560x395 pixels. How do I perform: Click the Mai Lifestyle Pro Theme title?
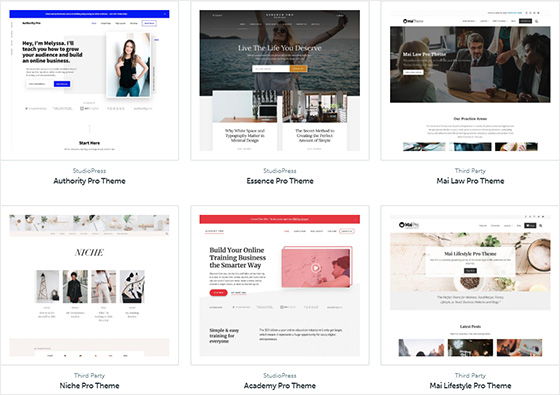point(470,386)
